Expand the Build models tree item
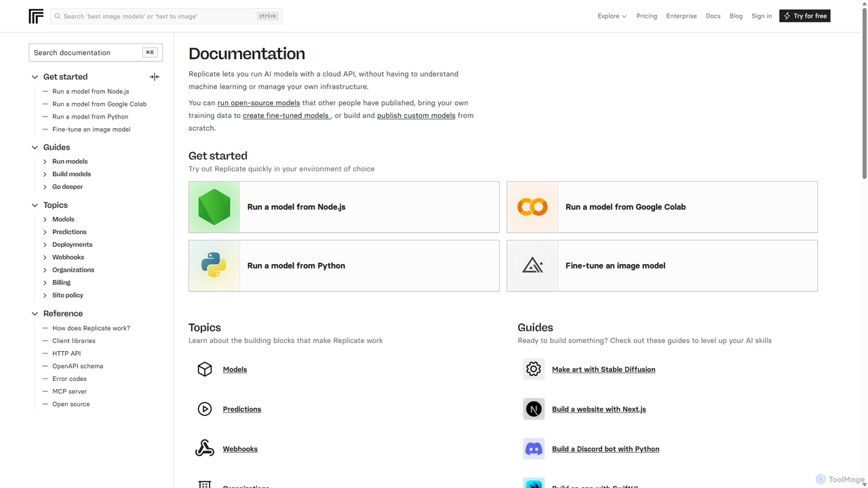 coord(45,174)
